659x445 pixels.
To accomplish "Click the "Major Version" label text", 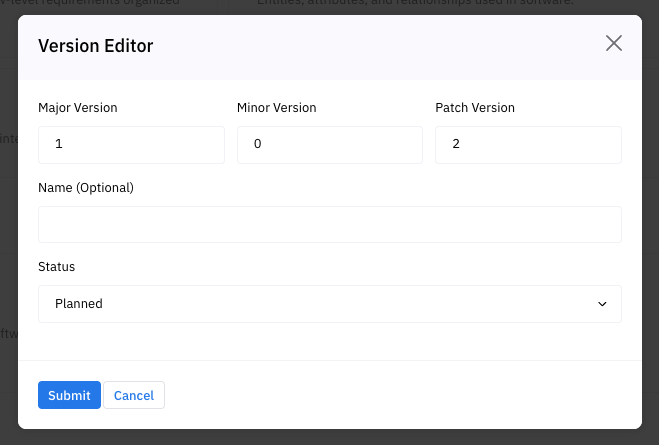I will pos(78,107).
